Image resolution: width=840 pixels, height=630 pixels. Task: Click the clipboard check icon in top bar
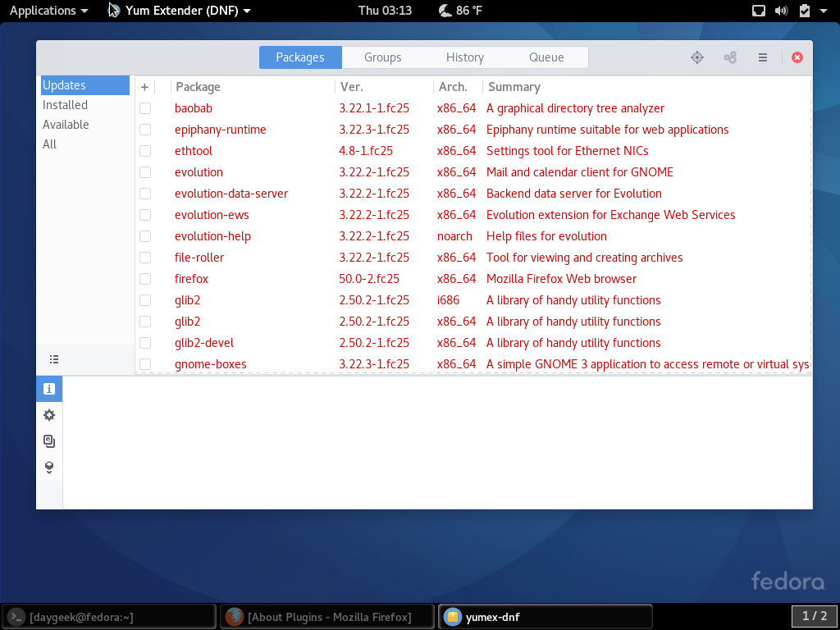pyautogui.click(x=804, y=11)
